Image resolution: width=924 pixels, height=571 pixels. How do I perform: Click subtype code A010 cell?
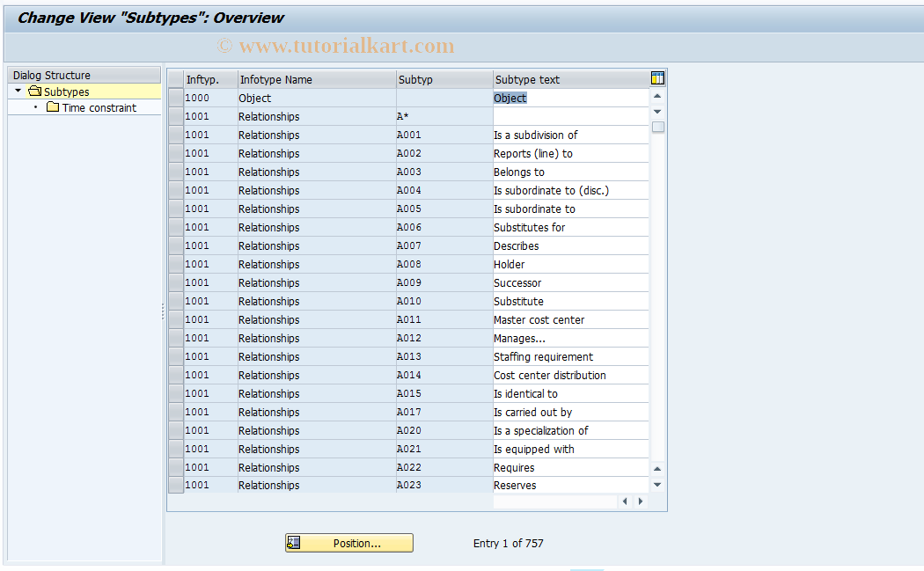[x=444, y=301]
